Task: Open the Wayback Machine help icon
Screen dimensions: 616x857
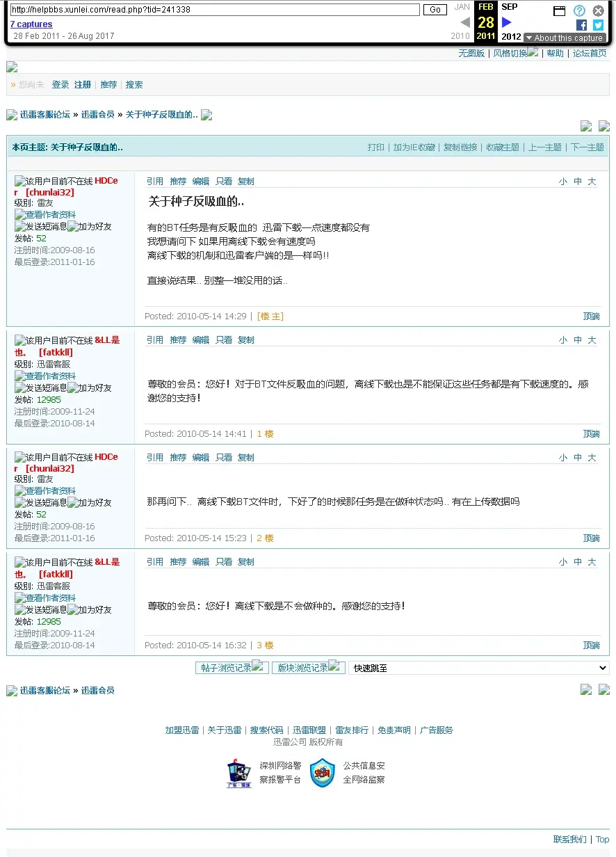Action: coord(579,10)
